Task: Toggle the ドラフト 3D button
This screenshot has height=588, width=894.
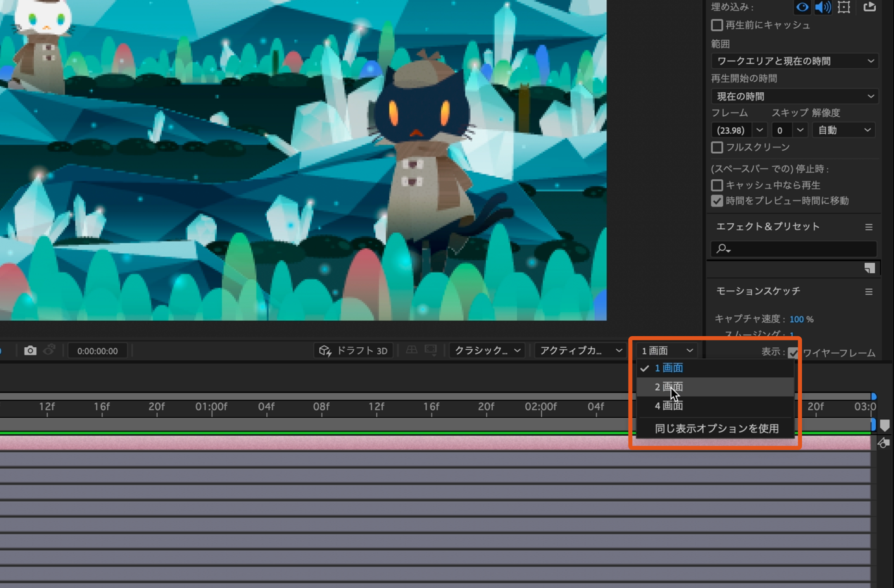Action: [354, 350]
